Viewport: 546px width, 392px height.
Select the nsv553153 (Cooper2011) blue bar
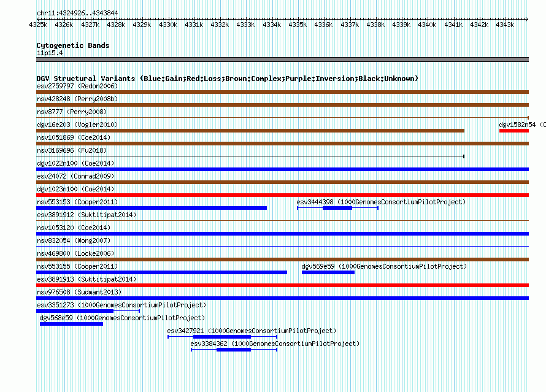(152, 208)
